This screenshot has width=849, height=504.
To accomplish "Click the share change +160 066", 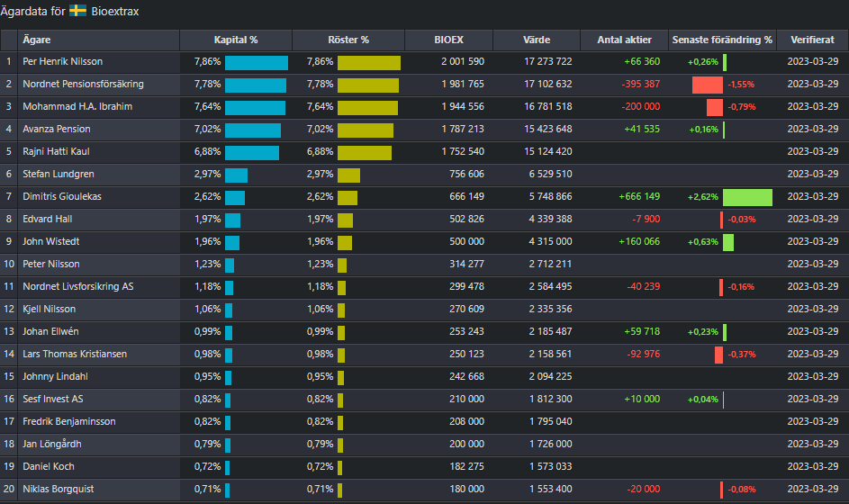I will [x=639, y=241].
